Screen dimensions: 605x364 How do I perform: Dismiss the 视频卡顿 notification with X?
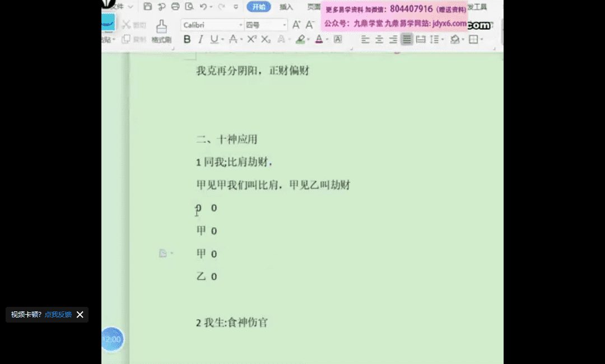pos(80,315)
